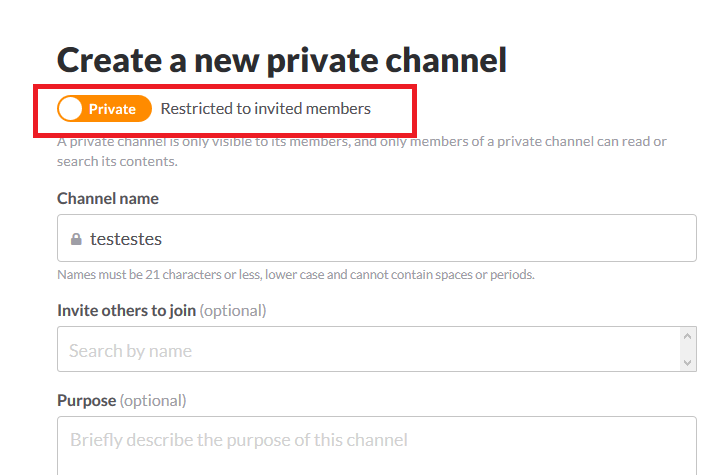Viewport: 709px width, 475px height.
Task: Click down arrow on invite field scrollbar
Action: 687,362
